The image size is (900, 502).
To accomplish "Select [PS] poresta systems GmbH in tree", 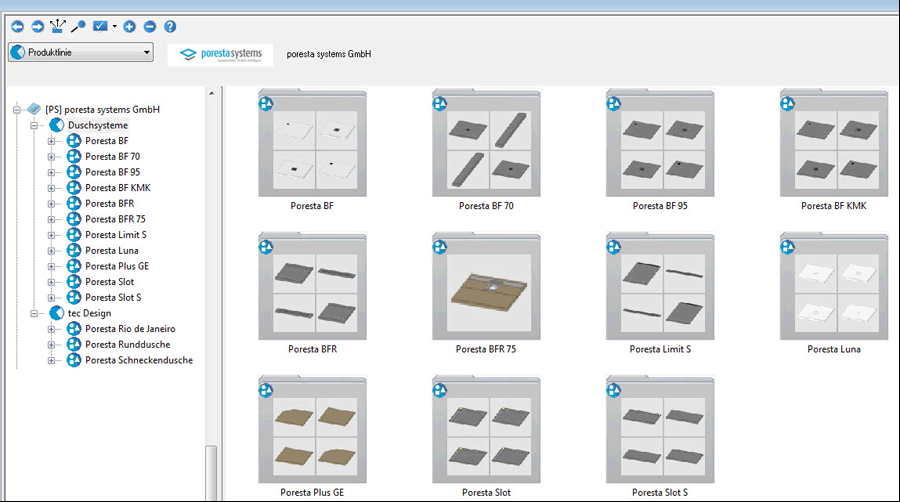I will pos(102,109).
